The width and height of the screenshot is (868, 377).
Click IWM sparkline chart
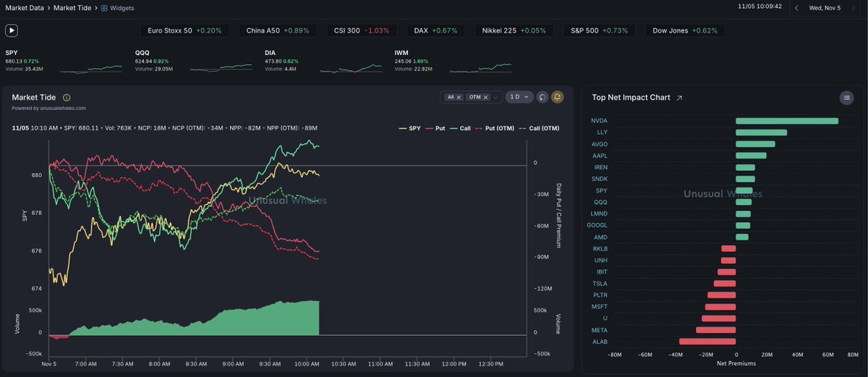(480, 68)
